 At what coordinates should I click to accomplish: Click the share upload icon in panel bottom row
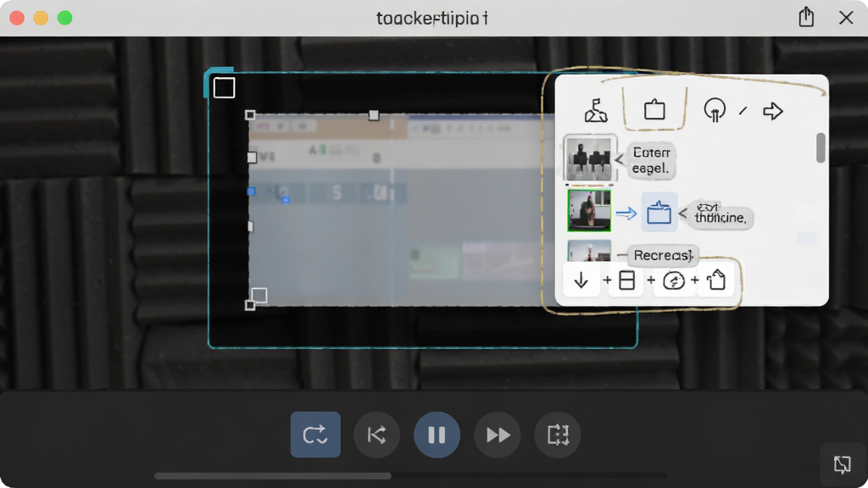tap(716, 280)
